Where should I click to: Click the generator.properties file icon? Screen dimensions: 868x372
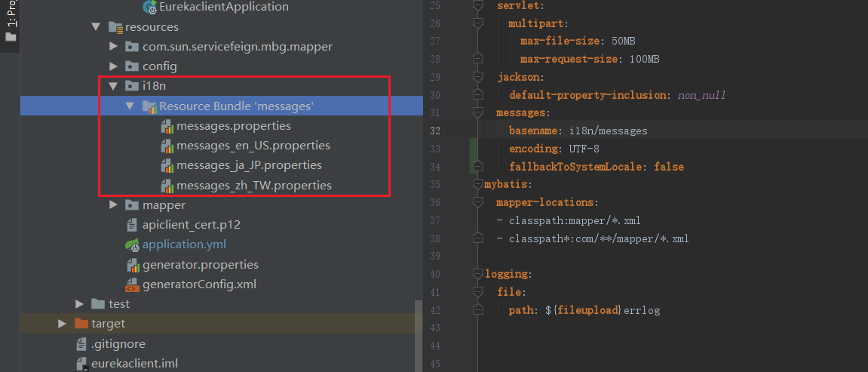pyautogui.click(x=133, y=265)
